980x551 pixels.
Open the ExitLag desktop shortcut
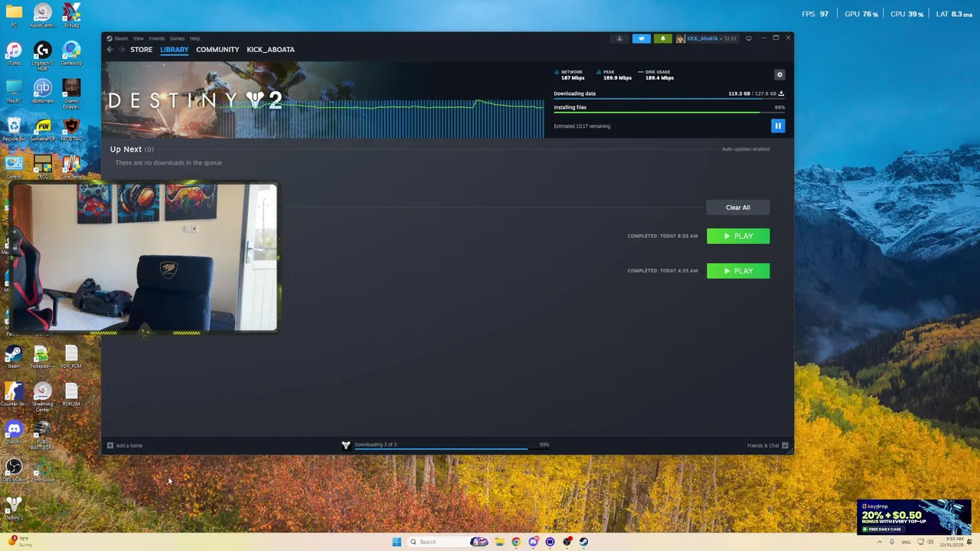71,15
